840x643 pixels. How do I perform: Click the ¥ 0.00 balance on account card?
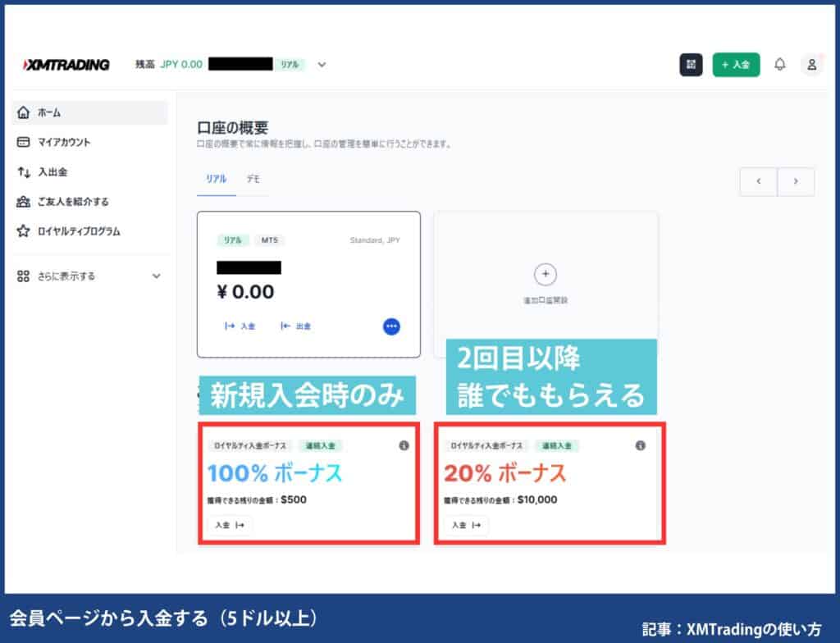(x=245, y=292)
